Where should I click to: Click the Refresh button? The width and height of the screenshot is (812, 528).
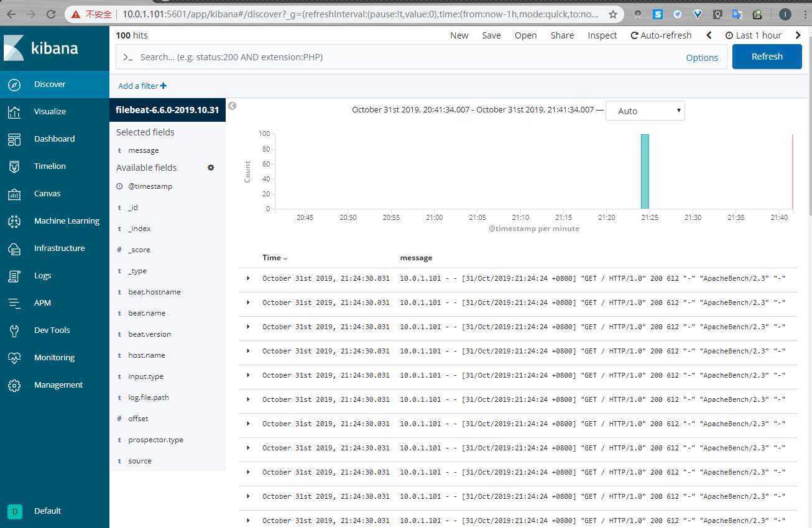click(x=767, y=57)
